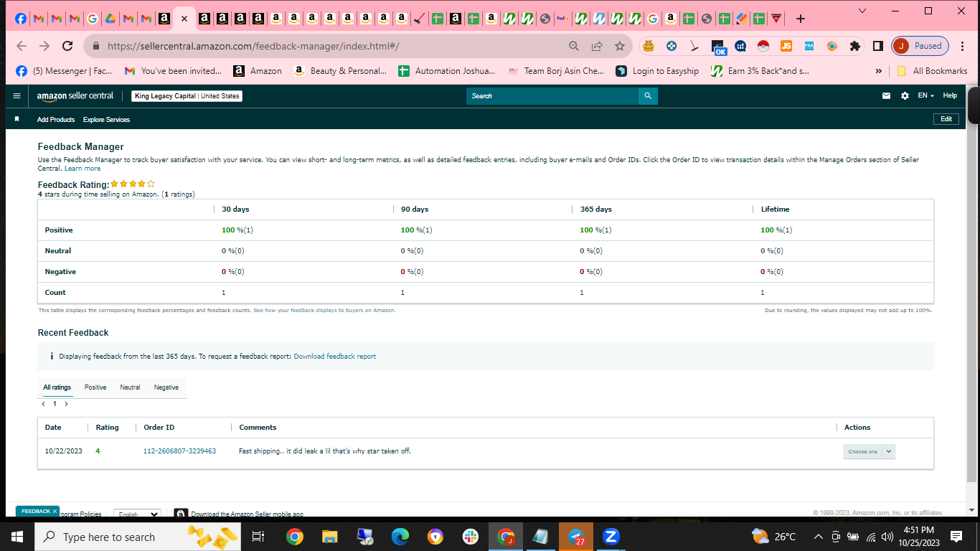Click the Amazon Seller Central logo
The height and width of the screenshot is (551, 980).
coord(75,95)
